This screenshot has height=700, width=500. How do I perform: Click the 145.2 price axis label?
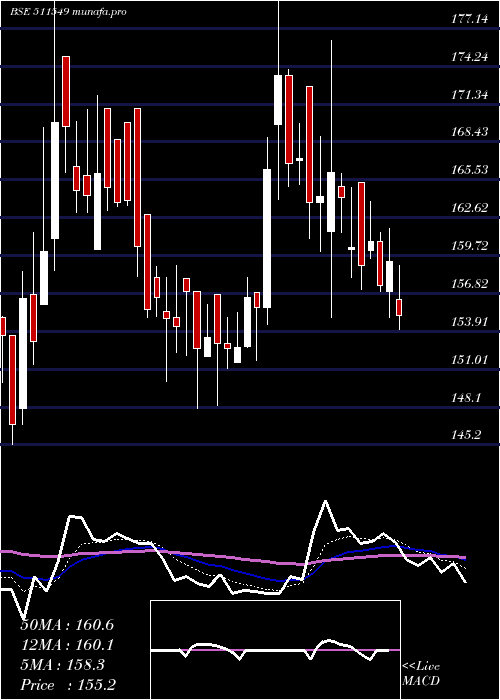click(466, 435)
